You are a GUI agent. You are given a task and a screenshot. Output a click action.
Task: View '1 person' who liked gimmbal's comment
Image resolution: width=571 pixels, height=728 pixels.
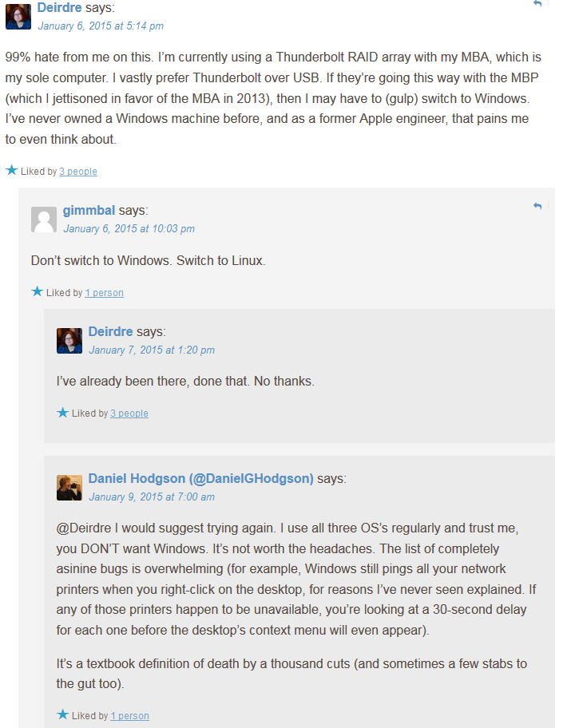pyautogui.click(x=104, y=292)
